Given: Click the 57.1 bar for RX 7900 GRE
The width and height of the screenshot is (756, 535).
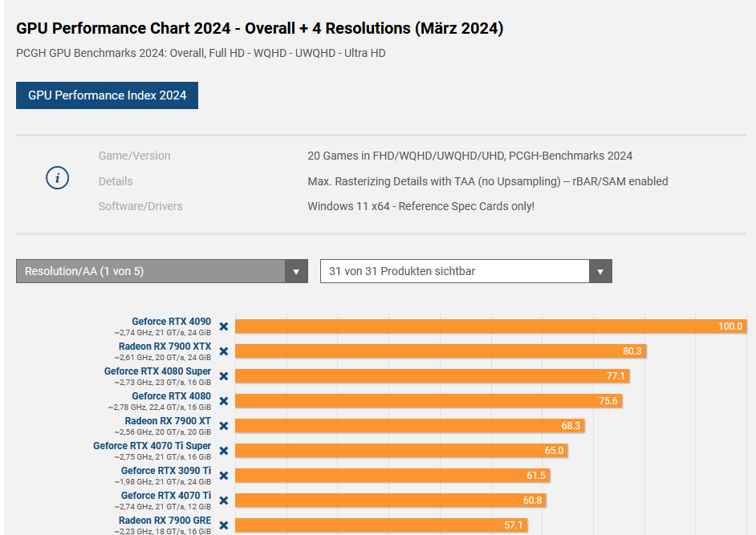Looking at the screenshot, I should pos(381,525).
